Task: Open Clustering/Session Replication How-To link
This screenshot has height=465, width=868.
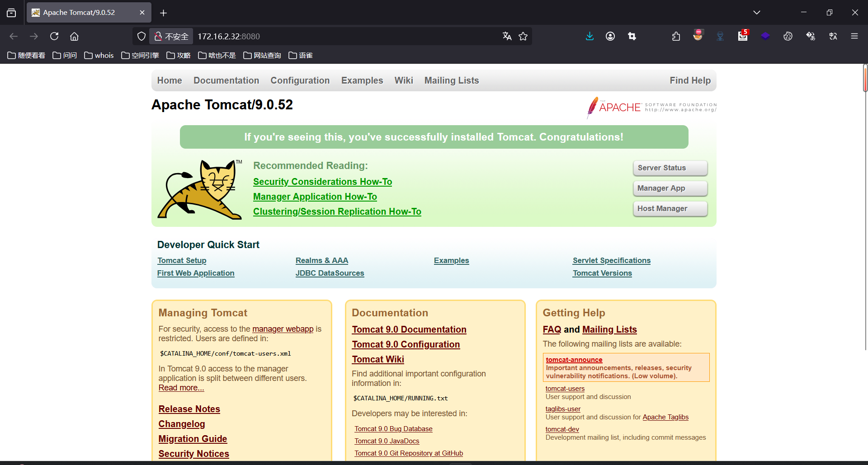Action: [337, 211]
